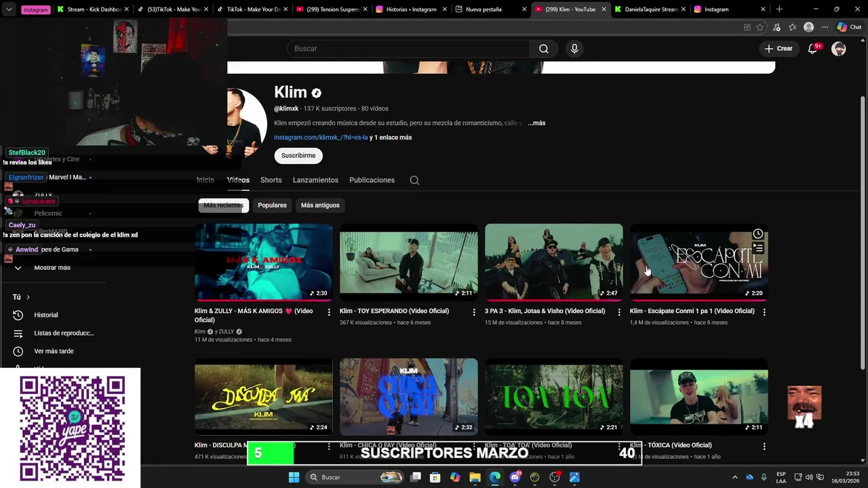Open the CHICA O FAY video thumbnail
The height and width of the screenshot is (488, 868).
click(x=409, y=397)
